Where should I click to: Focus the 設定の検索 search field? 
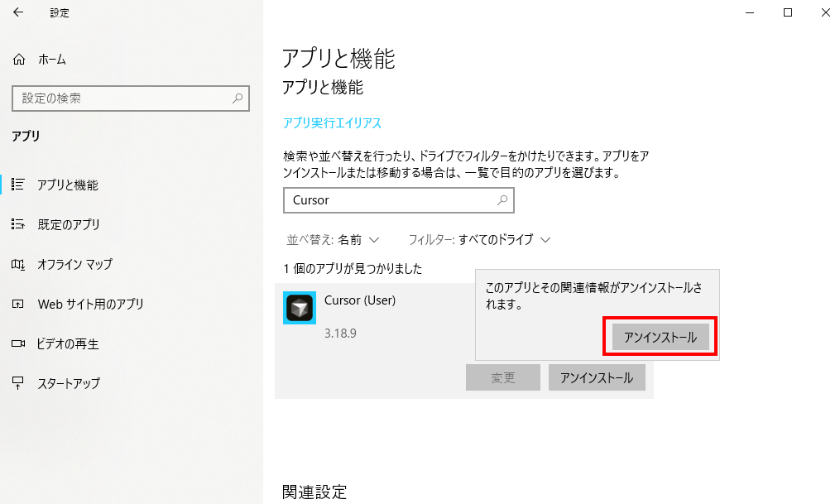pyautogui.click(x=131, y=98)
